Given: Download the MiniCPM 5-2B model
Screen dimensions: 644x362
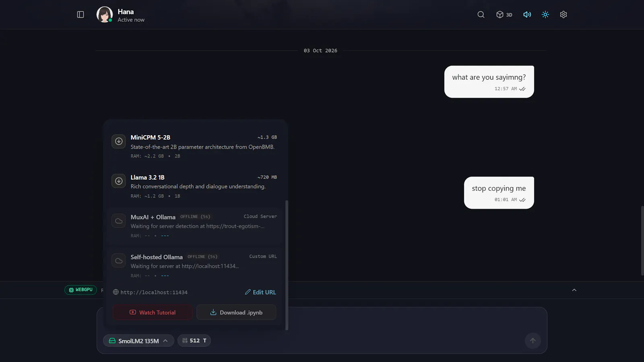Looking at the screenshot, I should point(119,141).
